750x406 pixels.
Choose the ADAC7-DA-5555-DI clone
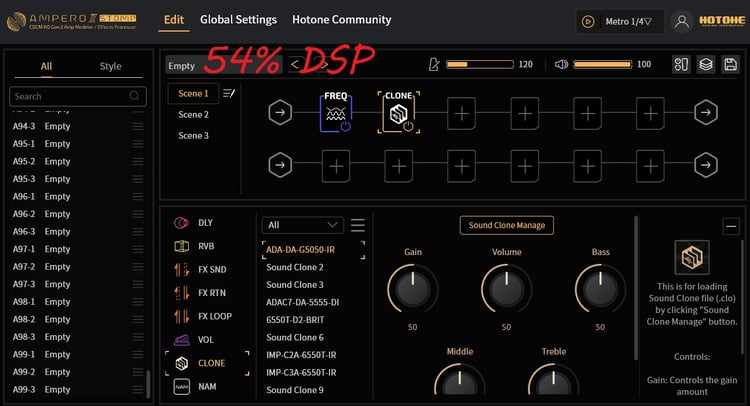[x=302, y=302]
